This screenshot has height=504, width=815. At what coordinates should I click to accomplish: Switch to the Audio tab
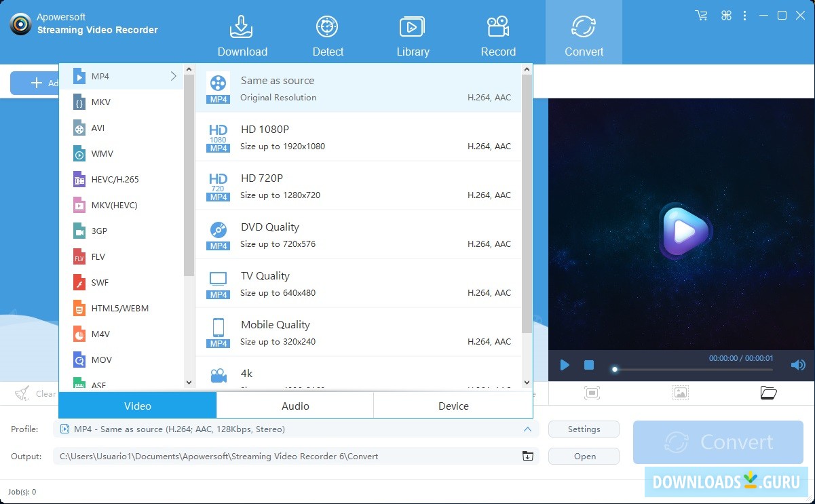(x=295, y=406)
